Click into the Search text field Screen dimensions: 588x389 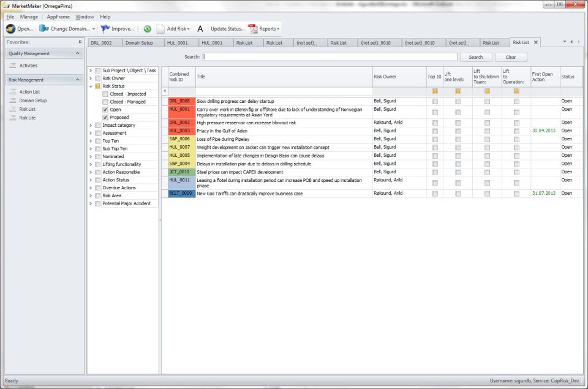coord(330,57)
